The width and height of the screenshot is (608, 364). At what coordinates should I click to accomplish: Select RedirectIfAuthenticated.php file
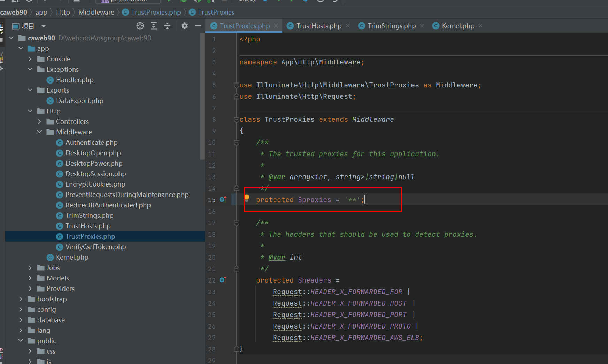[x=108, y=205]
